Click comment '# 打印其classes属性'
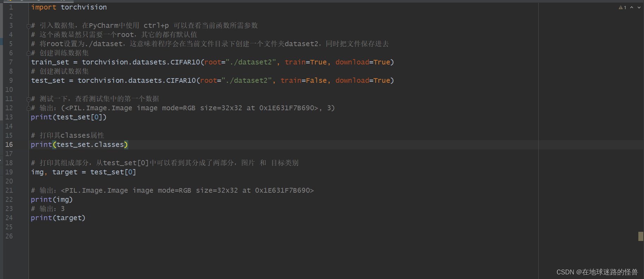The width and height of the screenshot is (644, 279). coord(68,135)
